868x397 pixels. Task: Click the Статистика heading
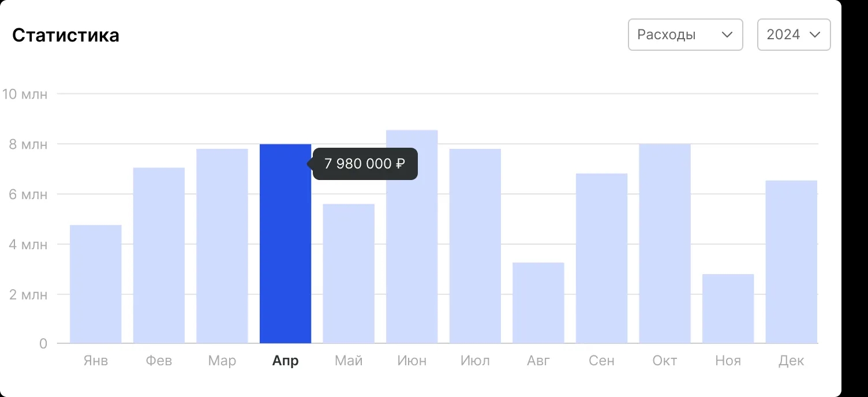(66, 35)
